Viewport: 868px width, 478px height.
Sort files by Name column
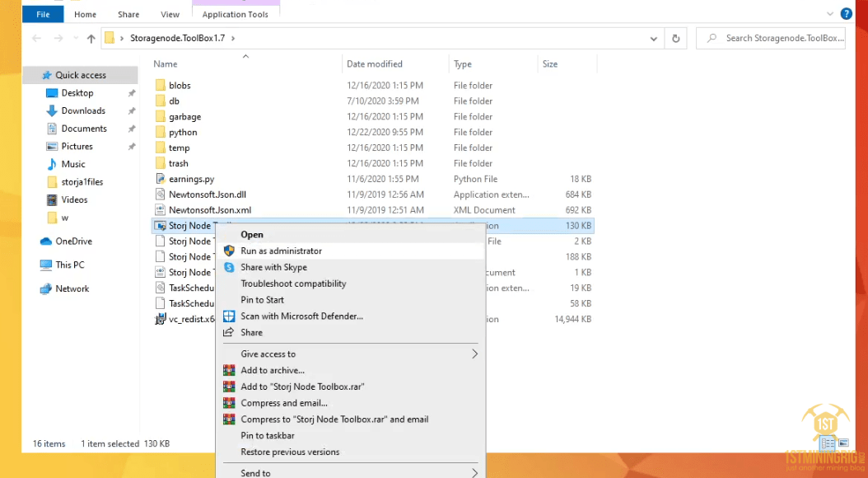(x=166, y=63)
